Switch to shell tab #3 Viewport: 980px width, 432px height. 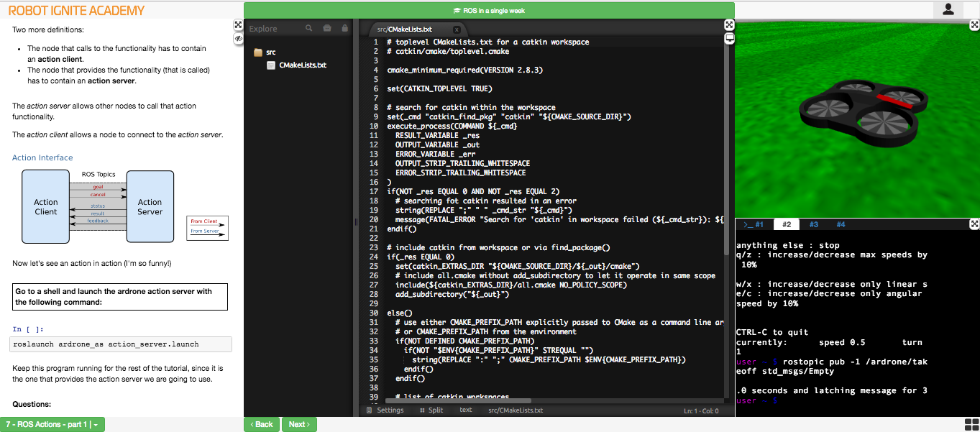[x=813, y=224]
